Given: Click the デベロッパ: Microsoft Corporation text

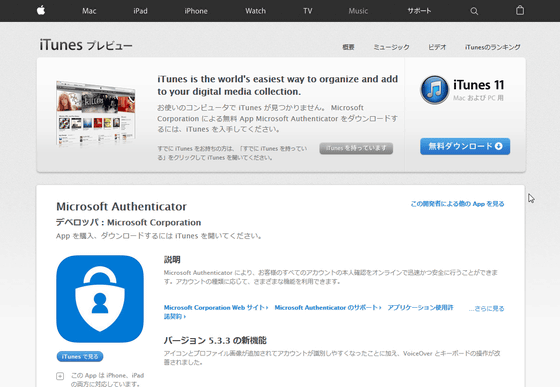Looking at the screenshot, I should coord(129,222).
